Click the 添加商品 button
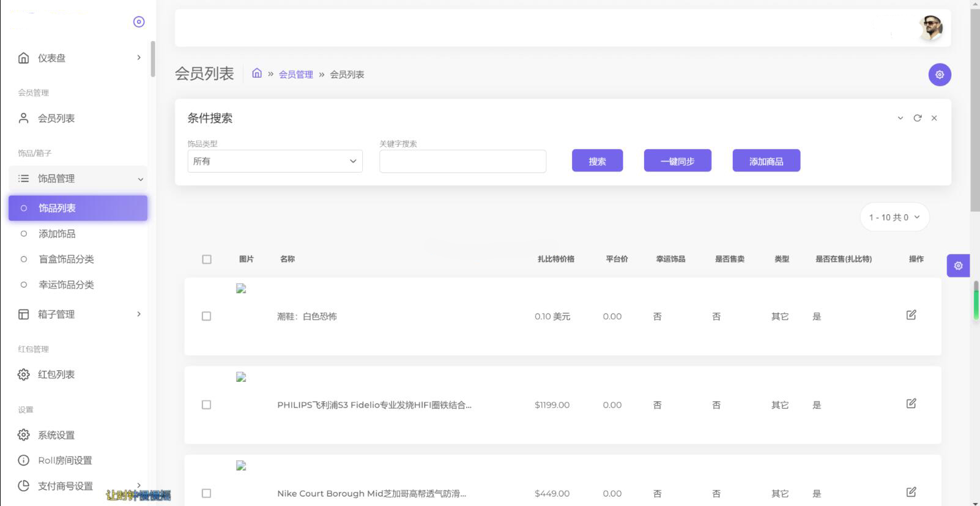The image size is (980, 506). tap(766, 161)
